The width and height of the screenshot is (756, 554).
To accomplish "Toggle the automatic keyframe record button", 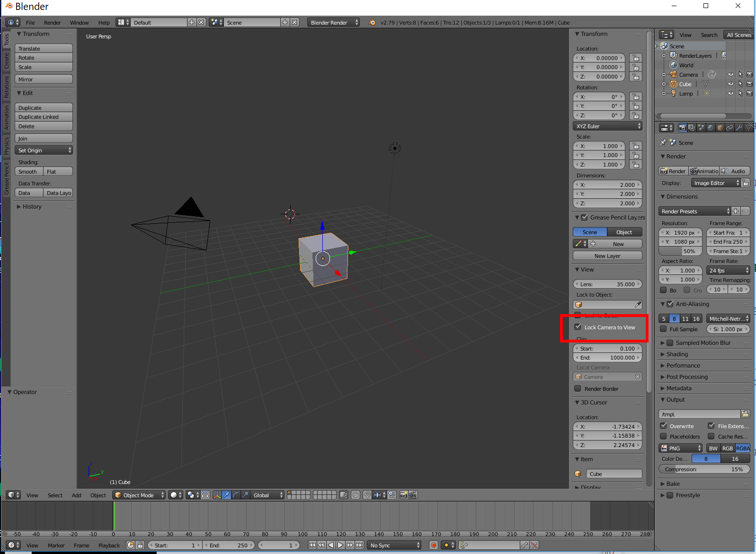I will click(x=433, y=545).
